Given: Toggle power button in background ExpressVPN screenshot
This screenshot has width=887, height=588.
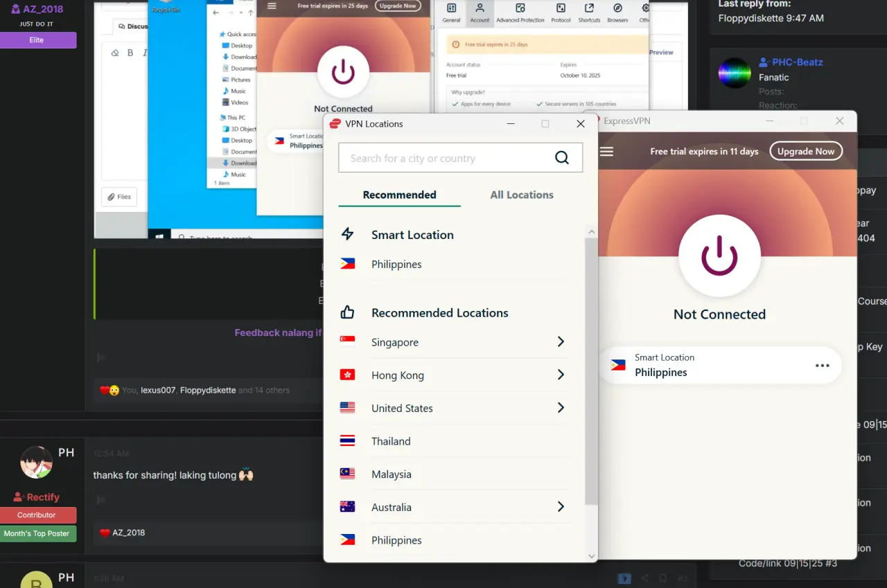Looking at the screenshot, I should [343, 72].
